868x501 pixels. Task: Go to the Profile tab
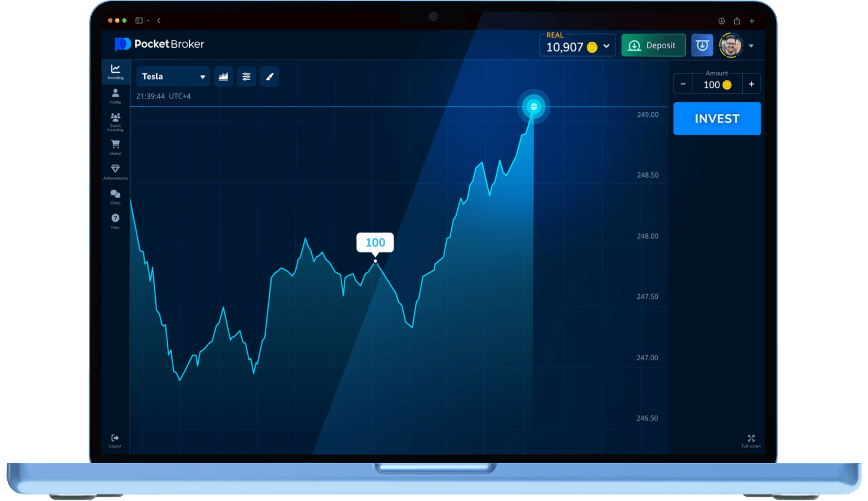tap(115, 96)
